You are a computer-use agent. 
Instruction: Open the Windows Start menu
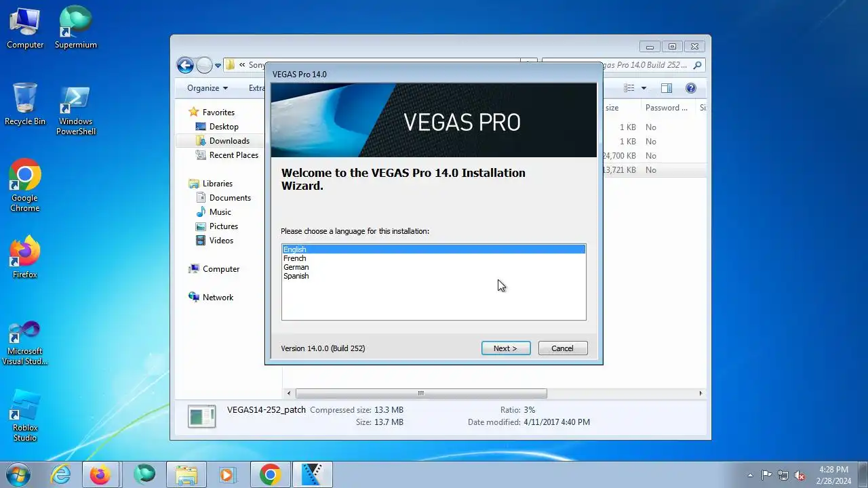pos(18,474)
